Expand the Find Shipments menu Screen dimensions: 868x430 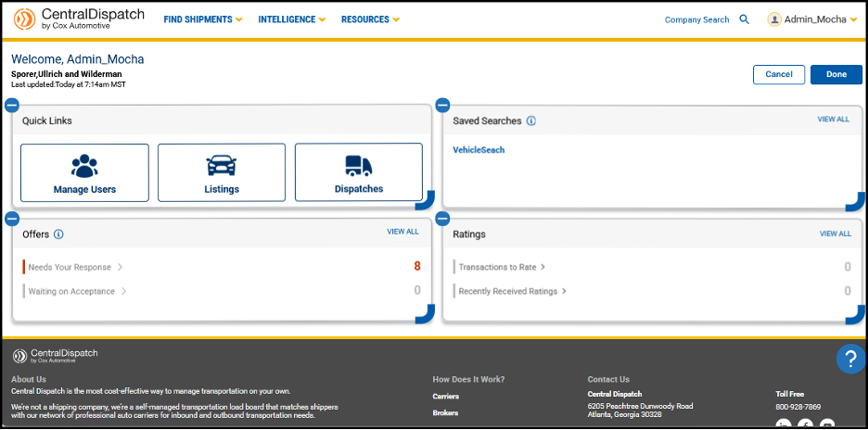(x=202, y=19)
